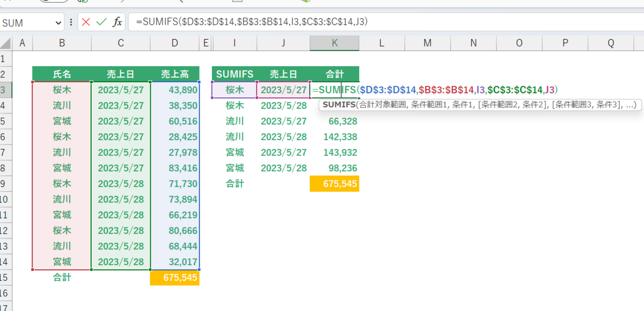Select the cell containing 73,894
The width and height of the screenshot is (644, 311).
174,199
